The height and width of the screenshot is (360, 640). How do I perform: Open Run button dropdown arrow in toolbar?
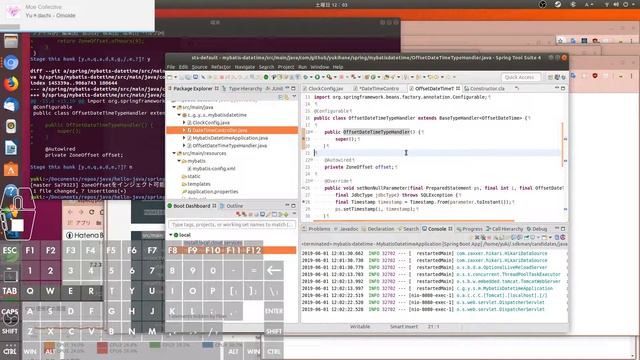tap(322, 77)
